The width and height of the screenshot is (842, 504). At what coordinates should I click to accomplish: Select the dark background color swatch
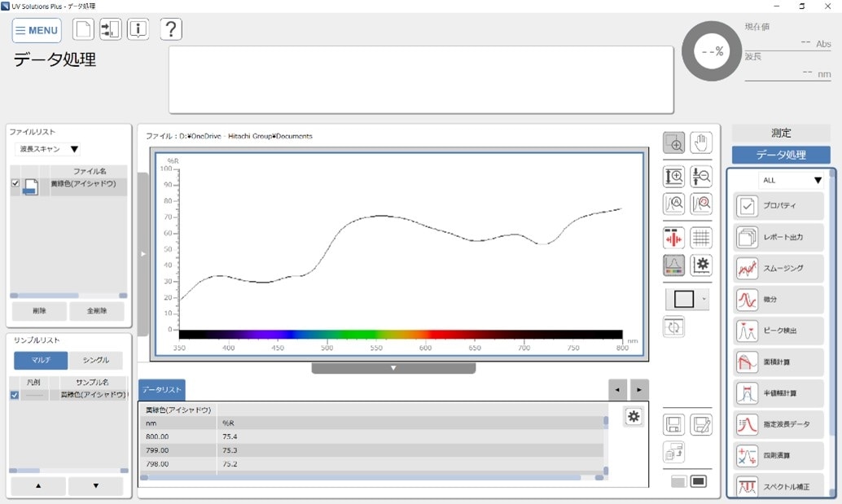click(x=698, y=481)
